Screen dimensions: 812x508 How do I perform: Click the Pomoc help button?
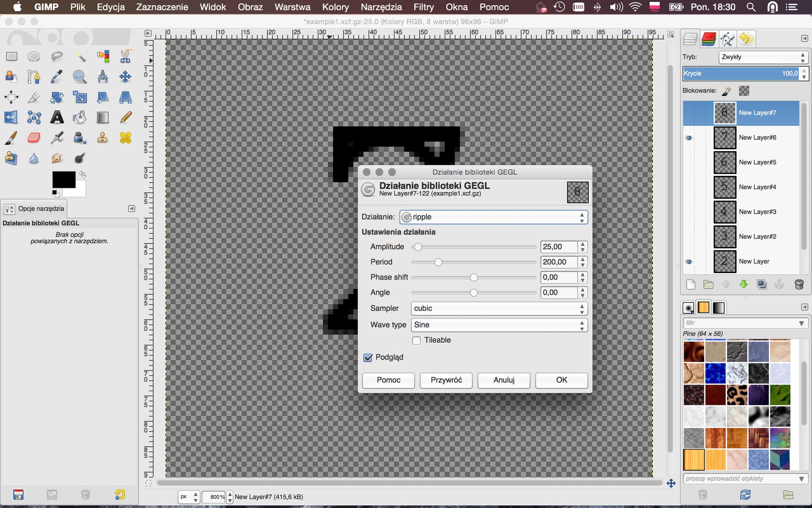(x=389, y=380)
